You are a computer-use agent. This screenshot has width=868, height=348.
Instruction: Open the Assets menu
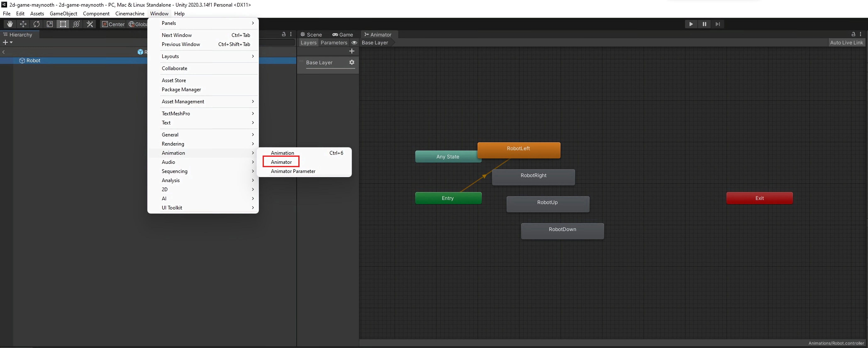(37, 13)
